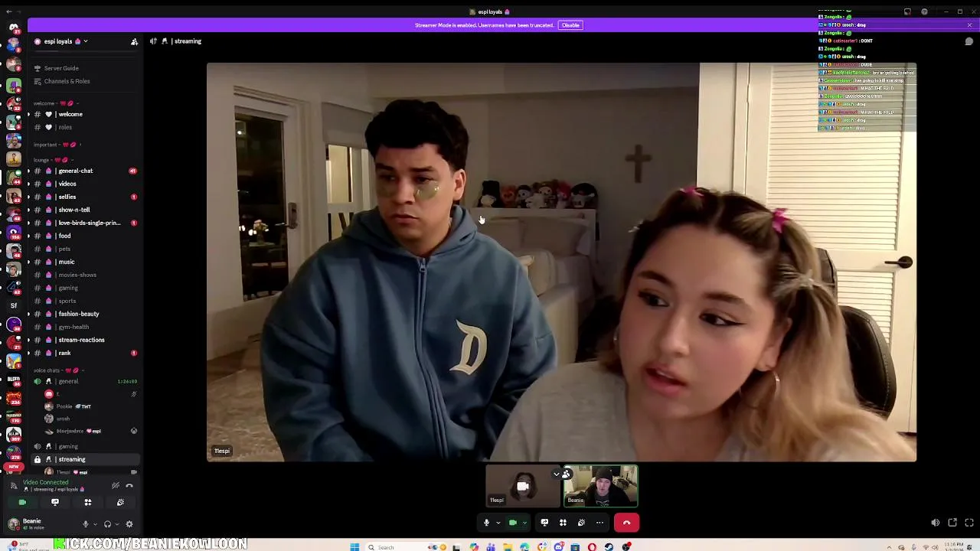The image size is (980, 551).
Task: Mute the microphone in call controls
Action: pos(486,523)
